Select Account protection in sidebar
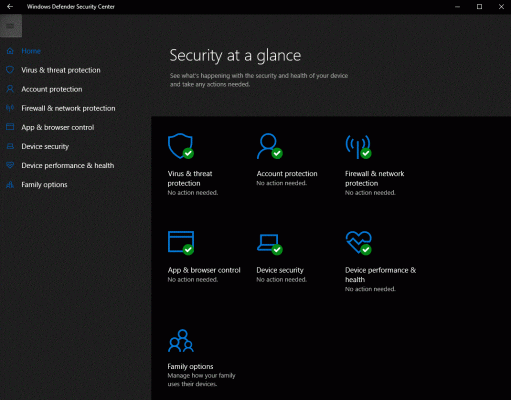 pyautogui.click(x=52, y=89)
